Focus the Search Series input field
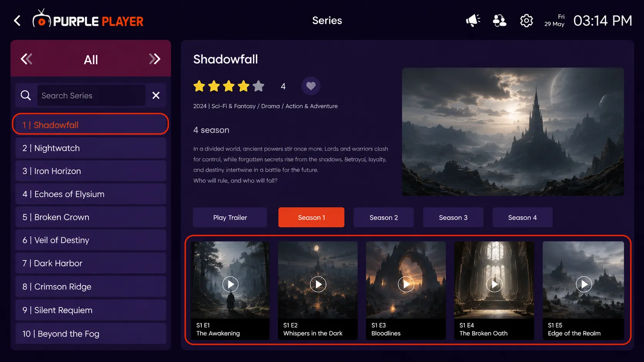Image resolution: width=644 pixels, height=362 pixels. coord(91,95)
